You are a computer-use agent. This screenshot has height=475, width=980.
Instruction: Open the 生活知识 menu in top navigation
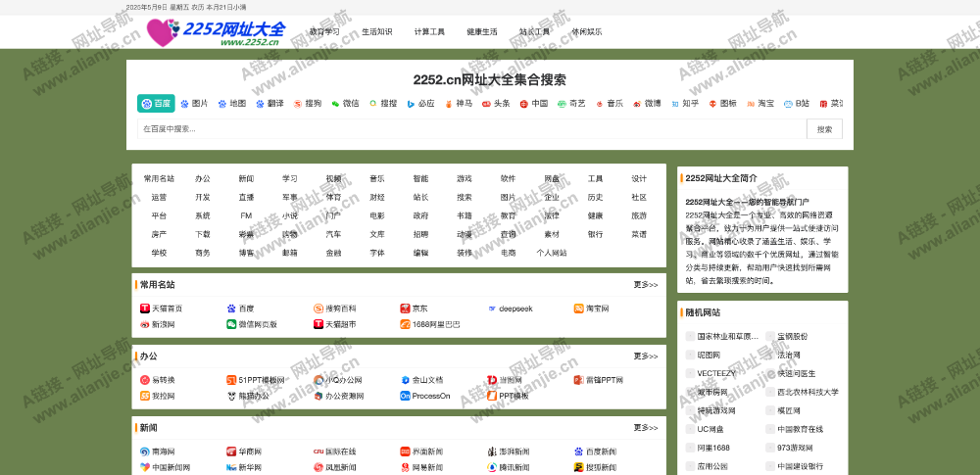pos(377,32)
